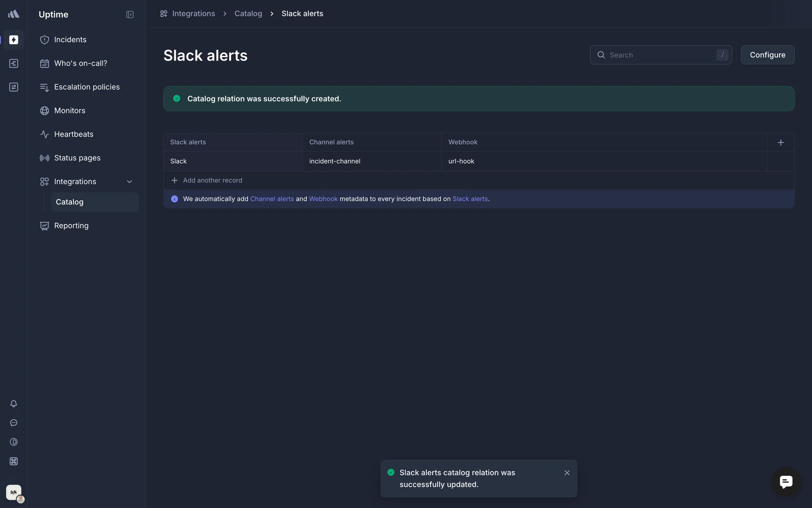This screenshot has width=812, height=508.
Task: Click the Uptime lightning bolt icon
Action: point(14,40)
